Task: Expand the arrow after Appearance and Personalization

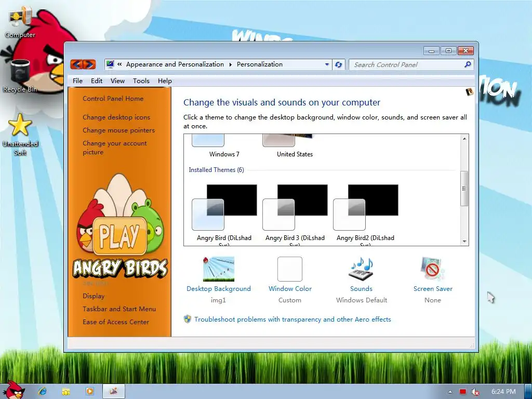Action: point(230,64)
